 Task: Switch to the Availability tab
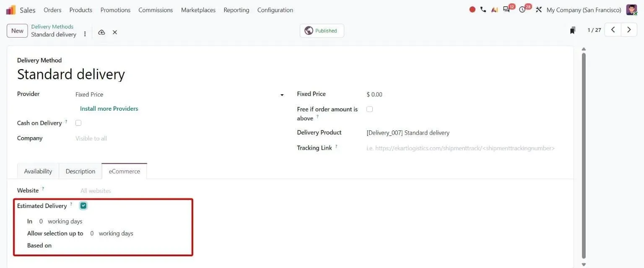point(38,171)
